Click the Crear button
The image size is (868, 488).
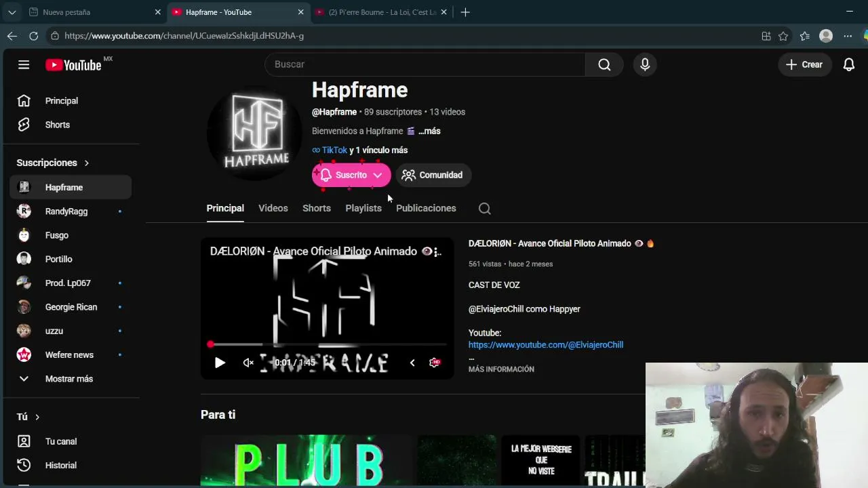(x=805, y=64)
